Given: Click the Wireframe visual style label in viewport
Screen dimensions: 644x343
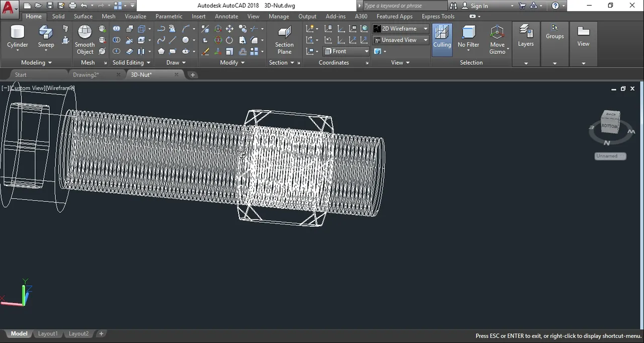Looking at the screenshot, I should click(60, 88).
